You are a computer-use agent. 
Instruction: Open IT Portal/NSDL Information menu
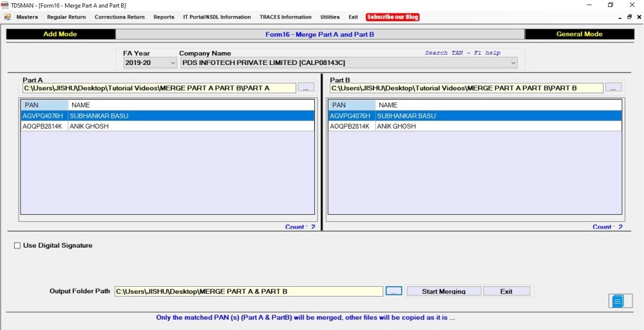pyautogui.click(x=217, y=17)
